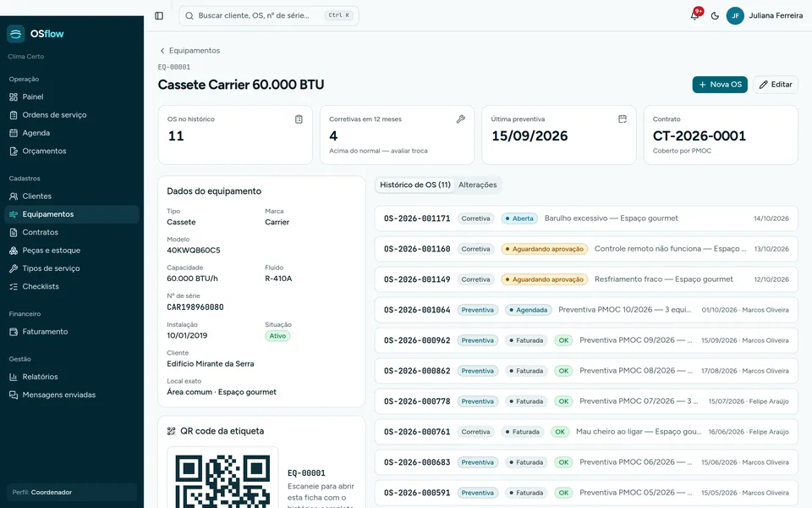
Task: Select the Histórico de OS (11) tab
Action: point(415,185)
